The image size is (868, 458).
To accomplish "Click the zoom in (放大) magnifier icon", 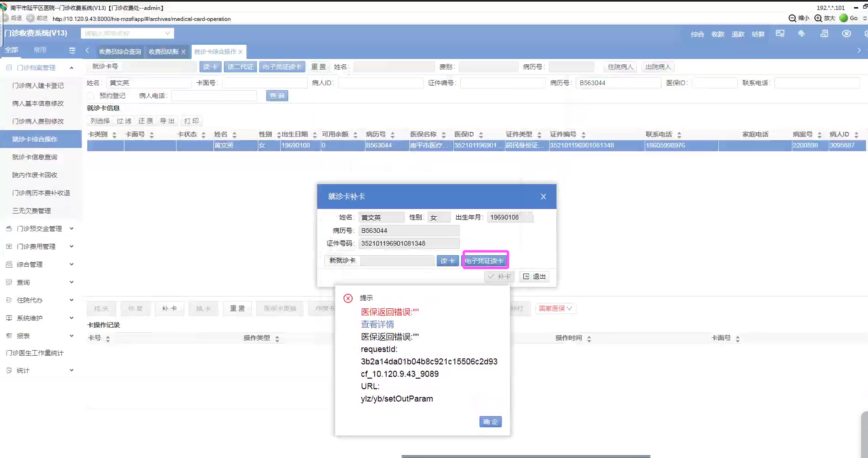I will pyautogui.click(x=818, y=18).
